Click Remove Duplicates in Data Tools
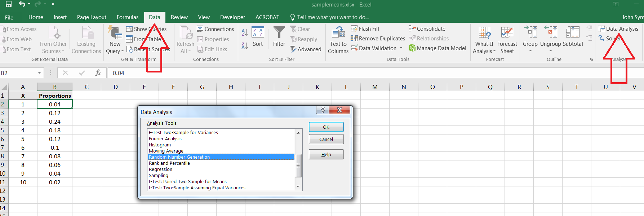This screenshot has width=644, height=216. point(378,39)
